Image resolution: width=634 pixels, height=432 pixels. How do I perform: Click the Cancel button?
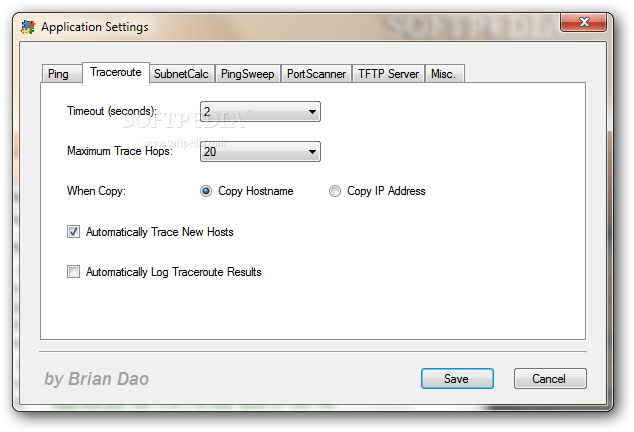pos(550,379)
